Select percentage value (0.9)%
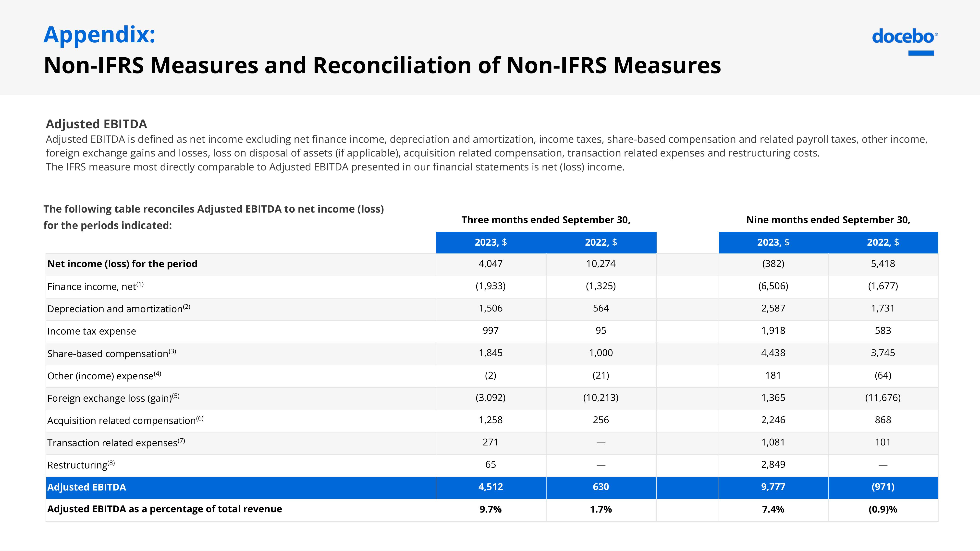The image size is (980, 551). (x=883, y=509)
